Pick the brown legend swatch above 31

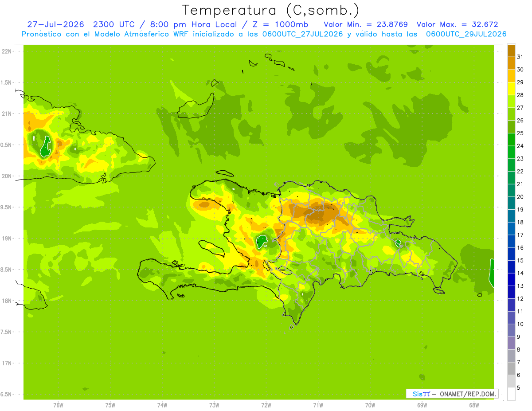[511, 51]
